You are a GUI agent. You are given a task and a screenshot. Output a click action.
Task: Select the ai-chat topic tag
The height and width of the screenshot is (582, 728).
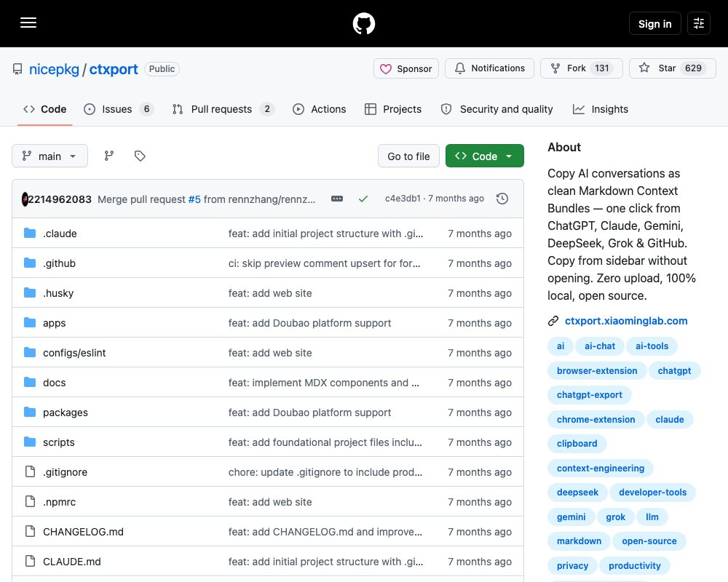pyautogui.click(x=599, y=346)
